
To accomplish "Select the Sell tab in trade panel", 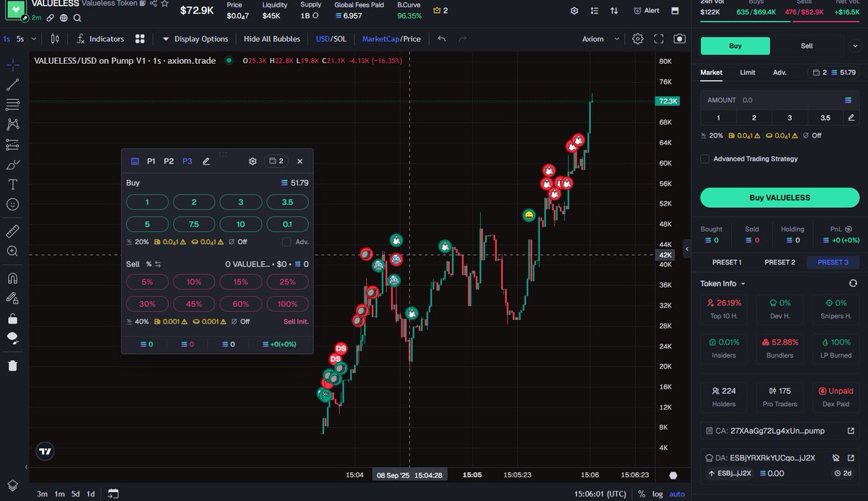I will [x=807, y=46].
